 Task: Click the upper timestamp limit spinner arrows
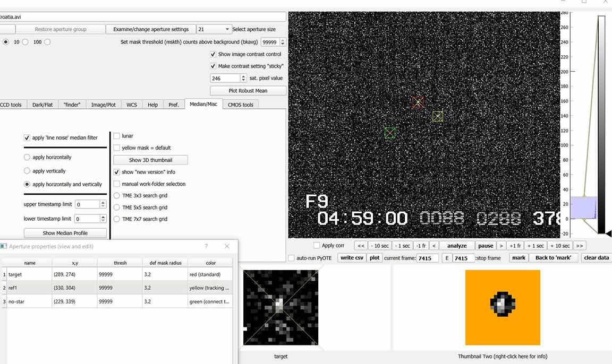pyautogui.click(x=103, y=204)
